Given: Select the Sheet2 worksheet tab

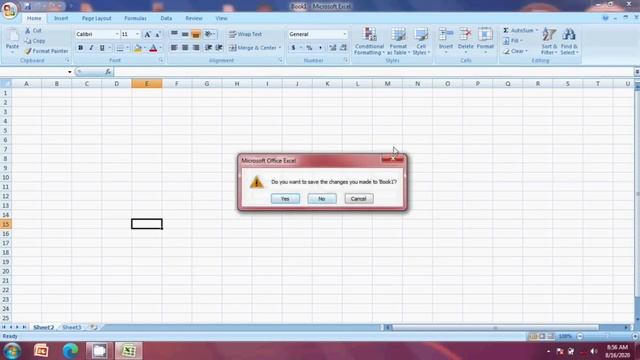Looking at the screenshot, I should pos(43,327).
